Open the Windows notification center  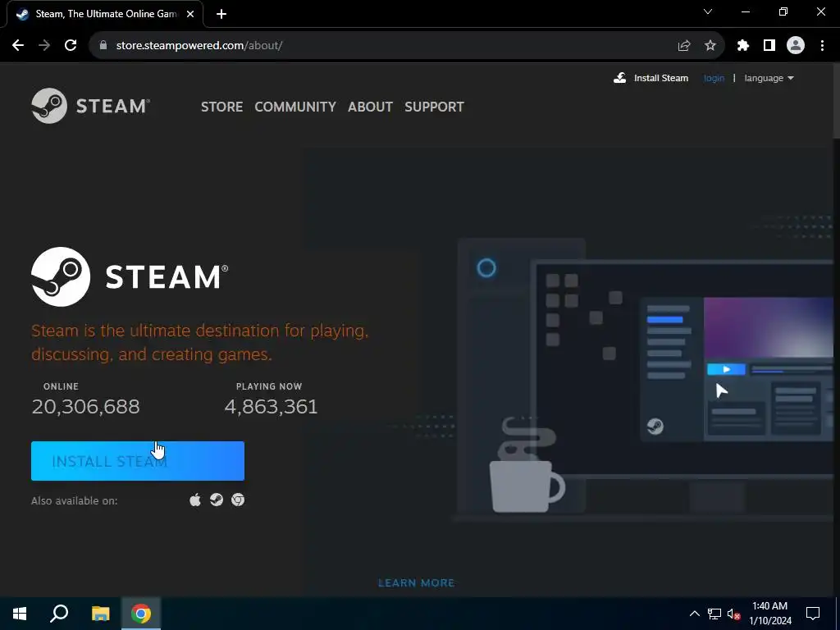(x=813, y=614)
